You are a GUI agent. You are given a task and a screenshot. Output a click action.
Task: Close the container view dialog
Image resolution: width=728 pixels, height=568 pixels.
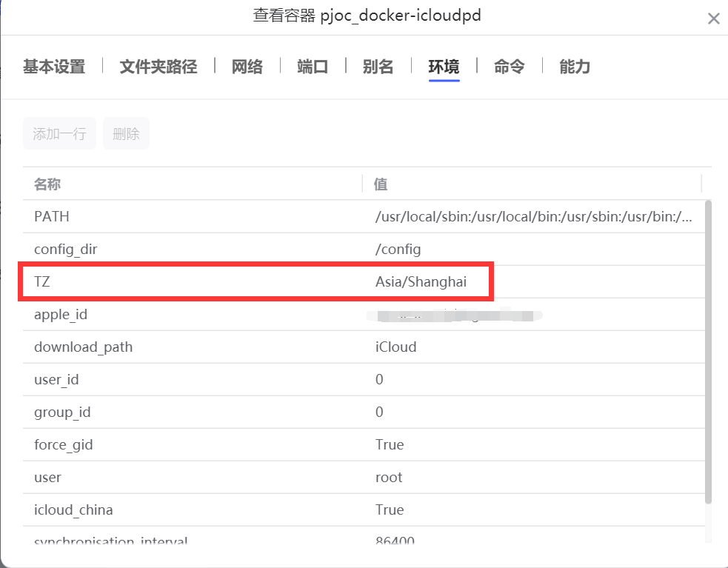tap(713, 19)
